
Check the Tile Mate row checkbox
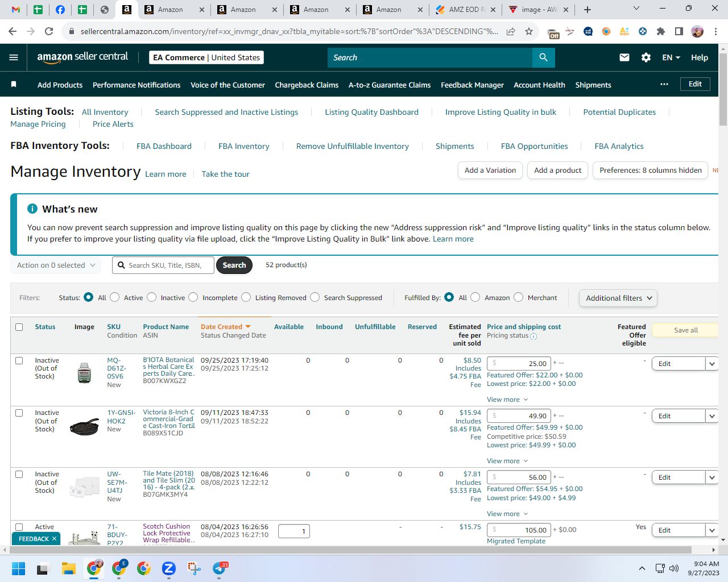click(19, 474)
